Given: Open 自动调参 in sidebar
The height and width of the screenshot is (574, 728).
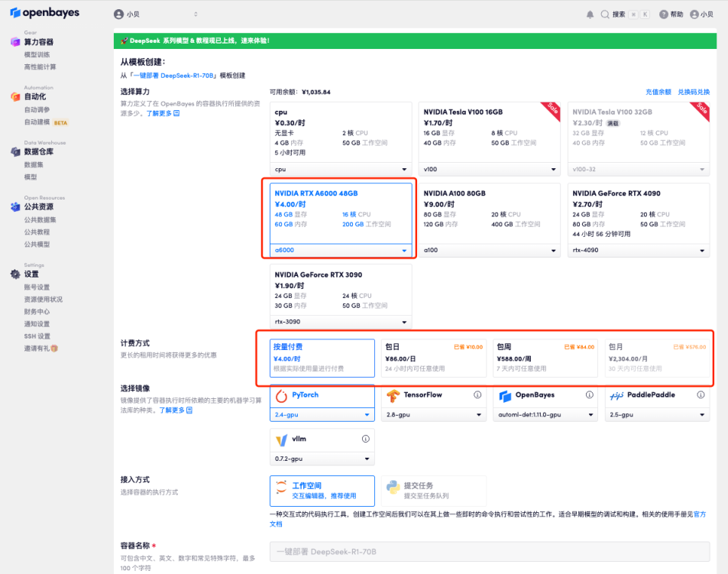Looking at the screenshot, I should tap(37, 109).
